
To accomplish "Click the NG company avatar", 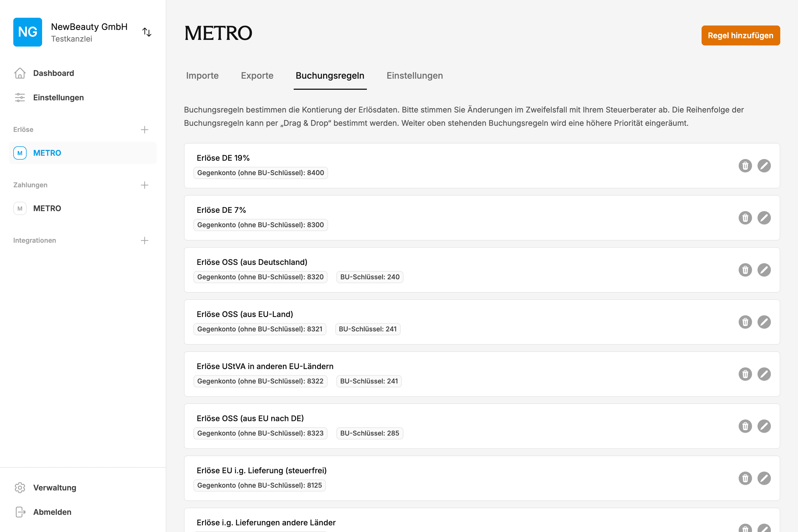I will pos(27,32).
